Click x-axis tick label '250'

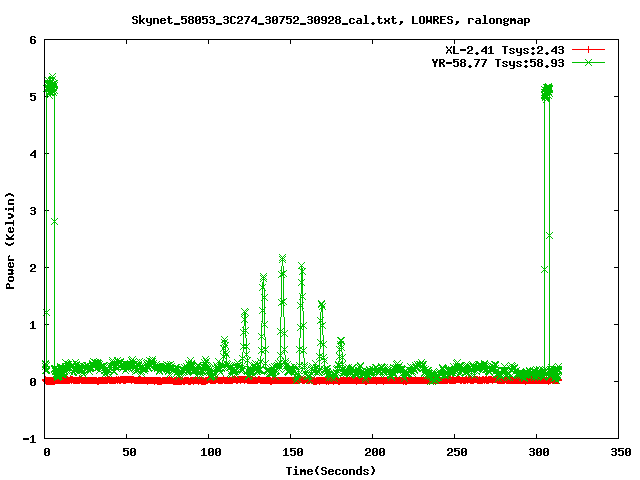[x=457, y=452]
